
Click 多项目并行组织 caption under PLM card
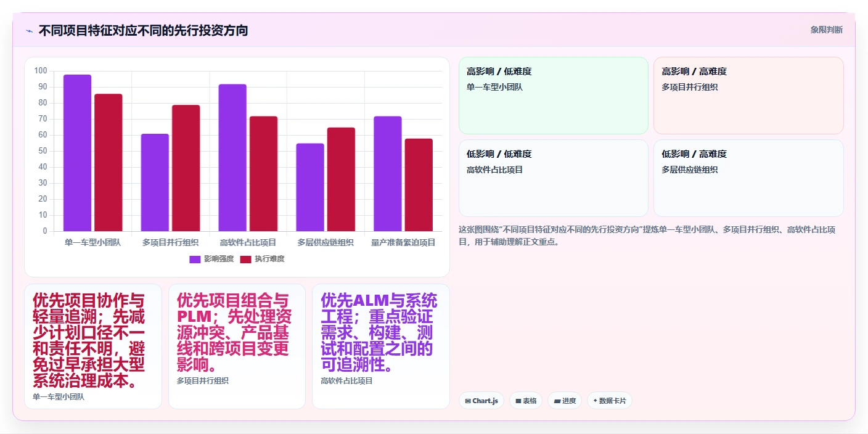[203, 381]
